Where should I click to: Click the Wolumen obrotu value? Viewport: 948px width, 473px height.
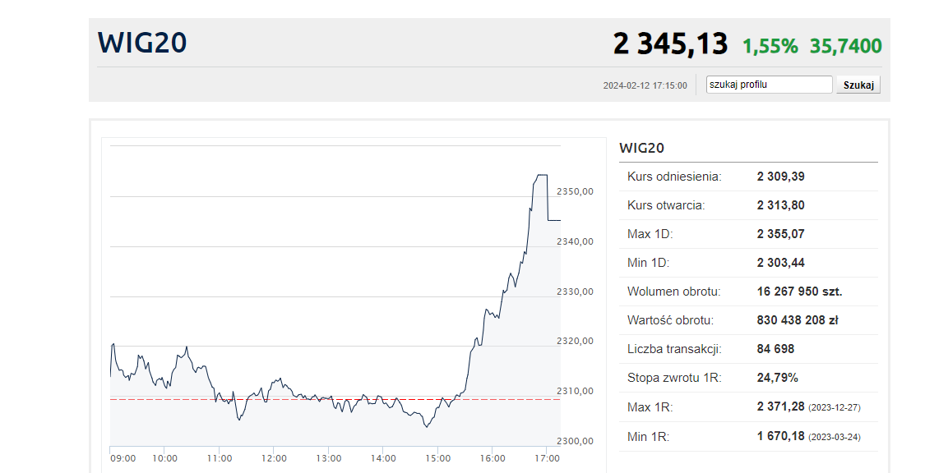799,292
